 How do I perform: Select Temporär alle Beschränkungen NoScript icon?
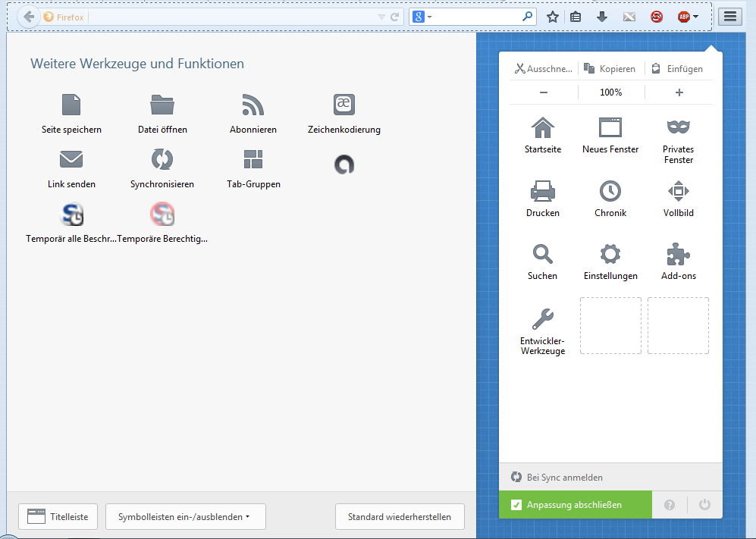click(x=71, y=215)
